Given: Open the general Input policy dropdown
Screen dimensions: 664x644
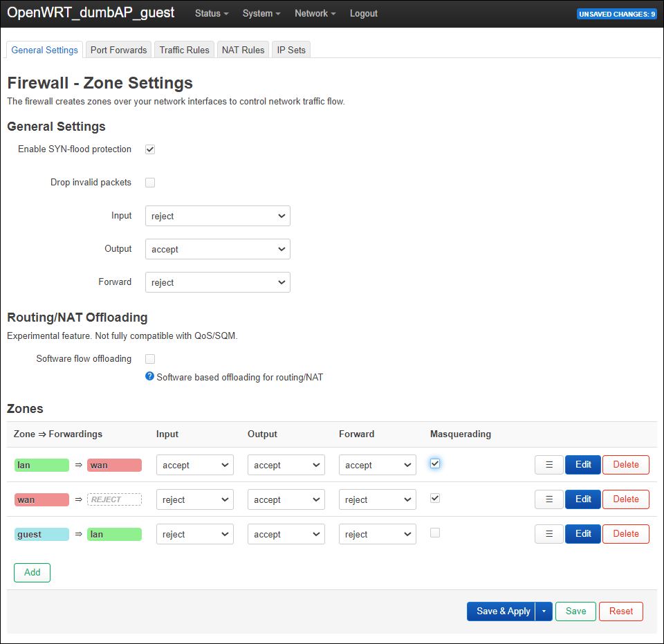Looking at the screenshot, I should pyautogui.click(x=217, y=216).
